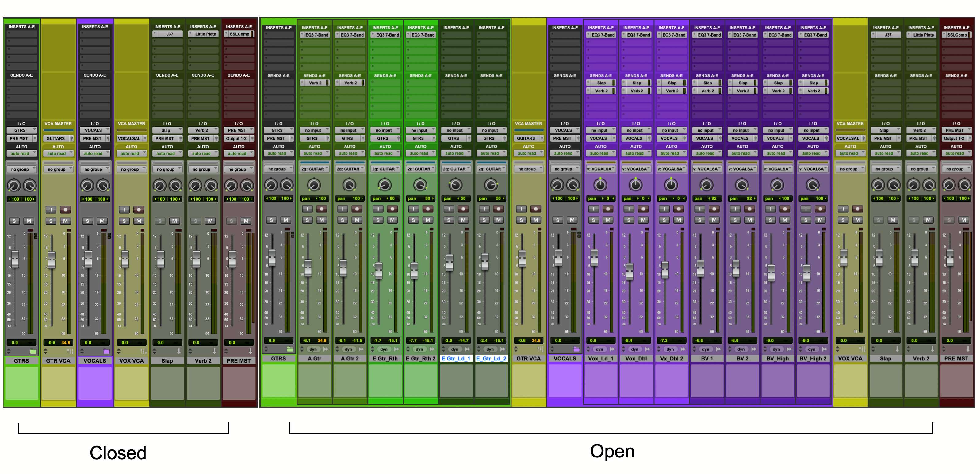Screen dimensions: 980x474
Task: Select the E_Gtr_Ld_2 track name
Action: 491,359
